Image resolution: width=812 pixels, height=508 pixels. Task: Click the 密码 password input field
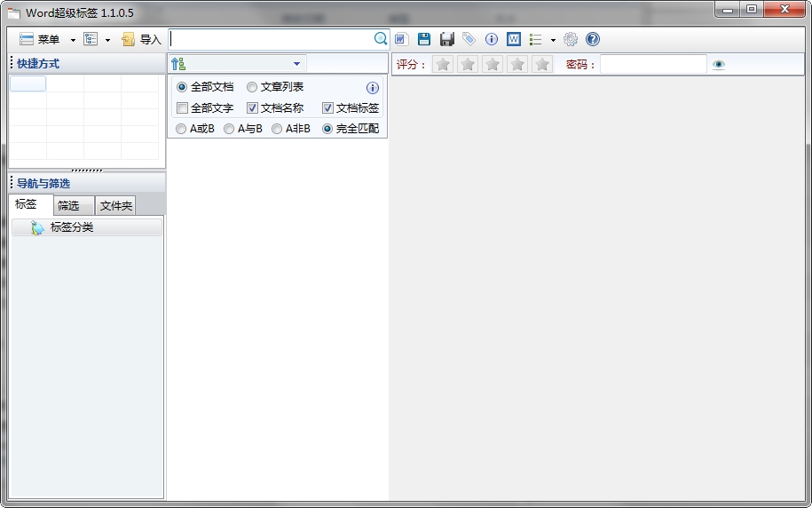653,64
